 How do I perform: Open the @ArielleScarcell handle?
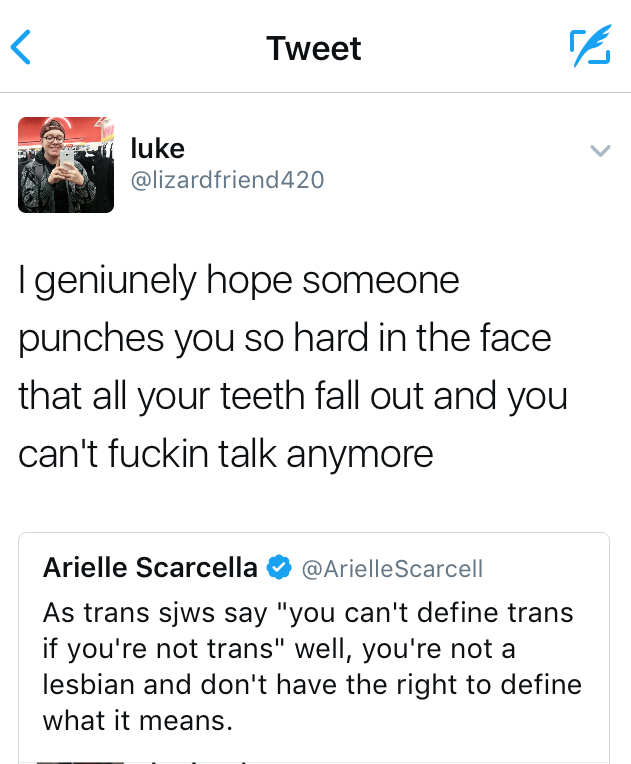coord(392,569)
